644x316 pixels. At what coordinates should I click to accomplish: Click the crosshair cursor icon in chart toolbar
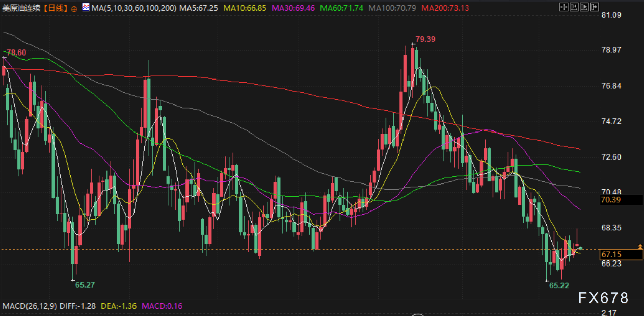point(563,7)
